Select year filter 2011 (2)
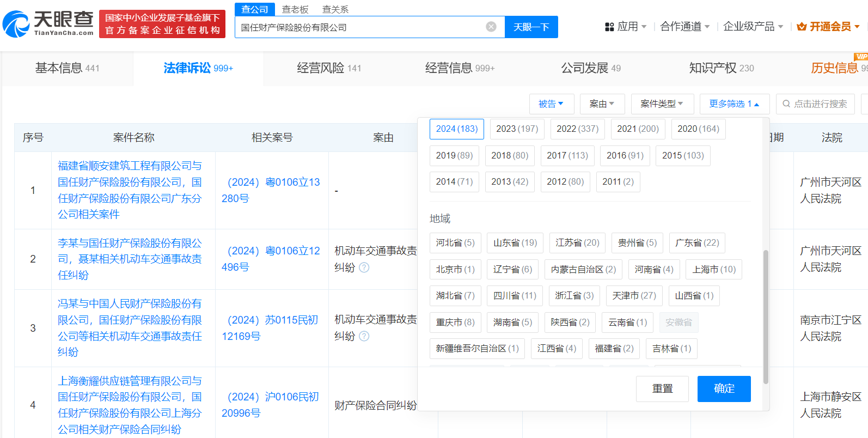This screenshot has width=868, height=438. 618,181
